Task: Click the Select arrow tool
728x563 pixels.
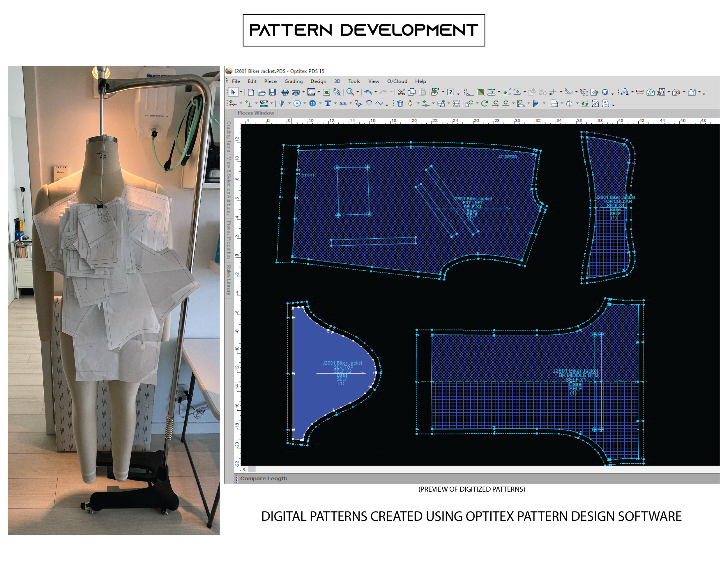Action: 233,92
